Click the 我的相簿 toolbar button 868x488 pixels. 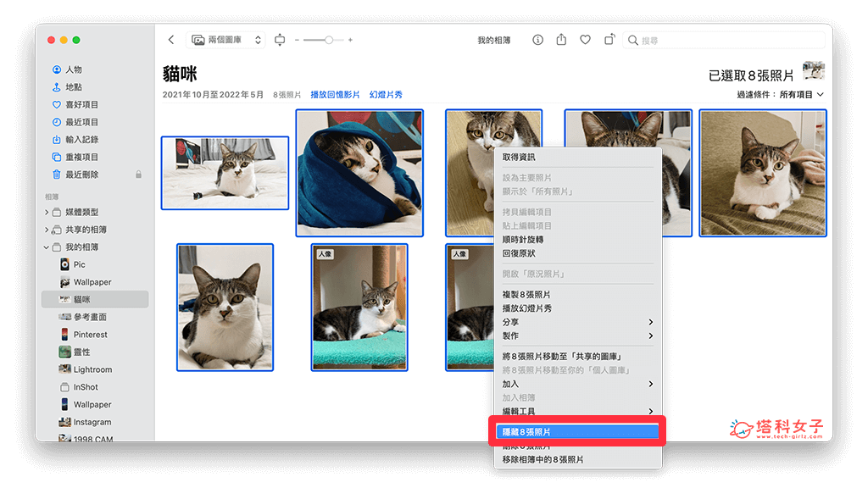click(x=494, y=40)
